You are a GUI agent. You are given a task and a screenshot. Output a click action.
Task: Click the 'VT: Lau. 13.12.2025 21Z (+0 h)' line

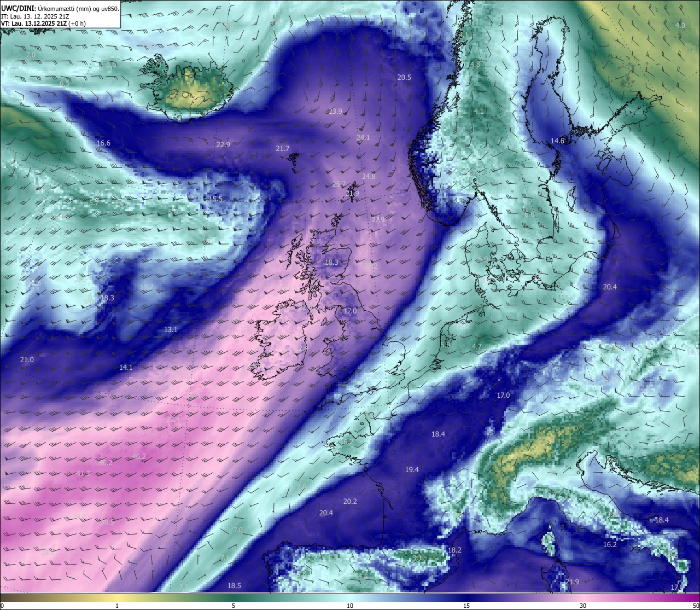tap(43, 24)
